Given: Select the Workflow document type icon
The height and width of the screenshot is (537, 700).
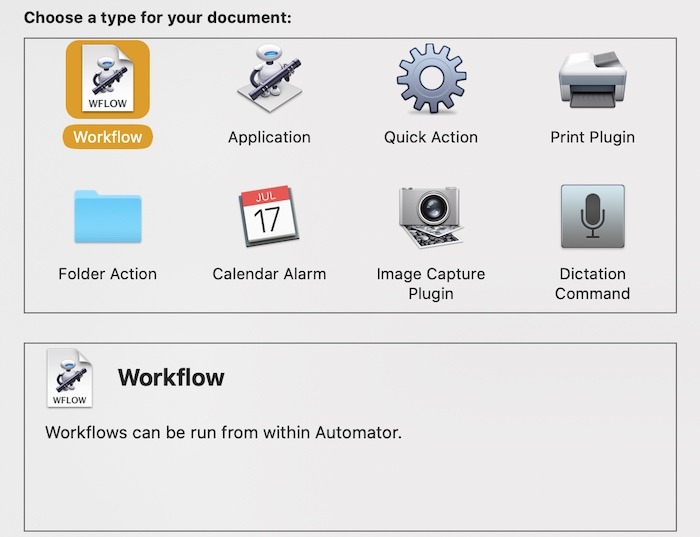Looking at the screenshot, I should coord(108,79).
